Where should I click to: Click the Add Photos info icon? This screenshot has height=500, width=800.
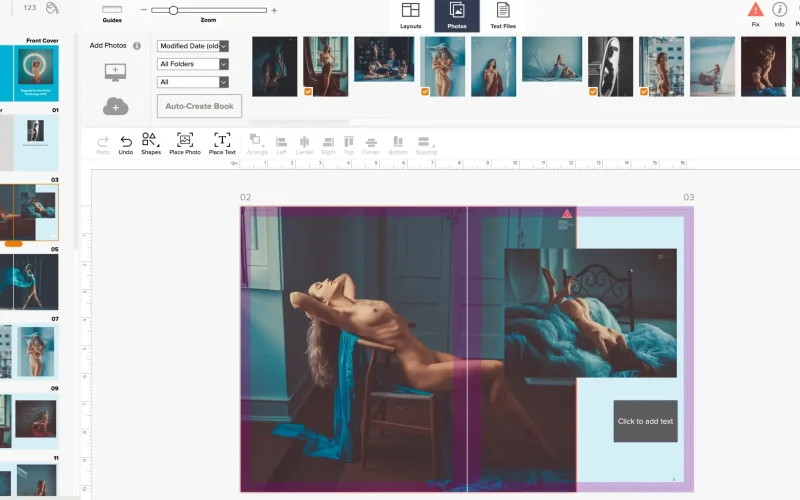click(x=137, y=46)
